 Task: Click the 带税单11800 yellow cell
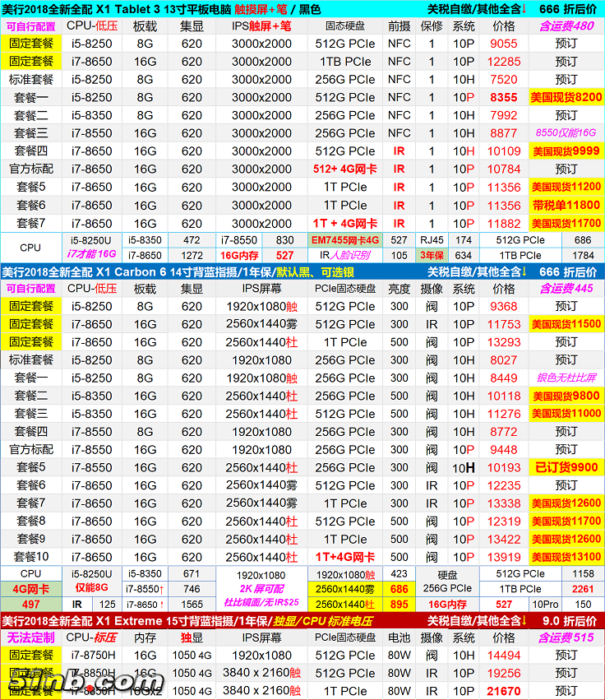tap(566, 206)
